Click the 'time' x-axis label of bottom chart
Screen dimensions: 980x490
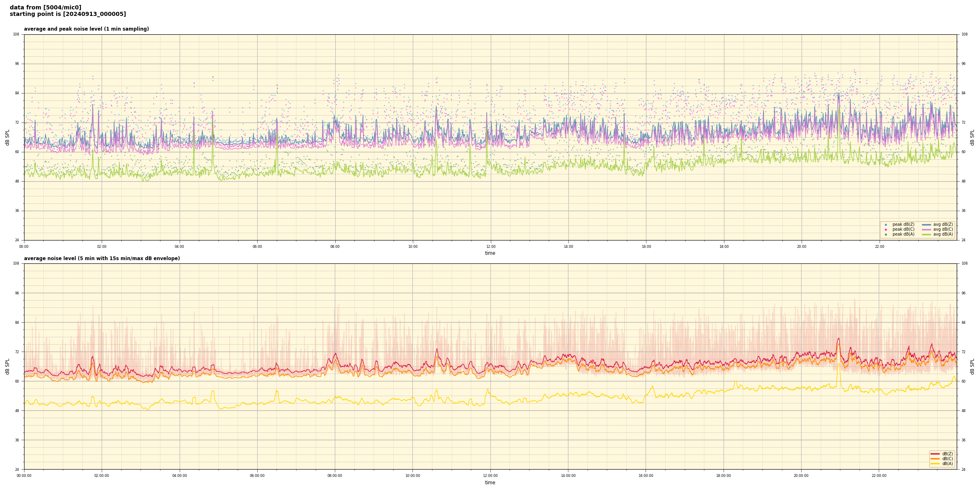point(490,483)
